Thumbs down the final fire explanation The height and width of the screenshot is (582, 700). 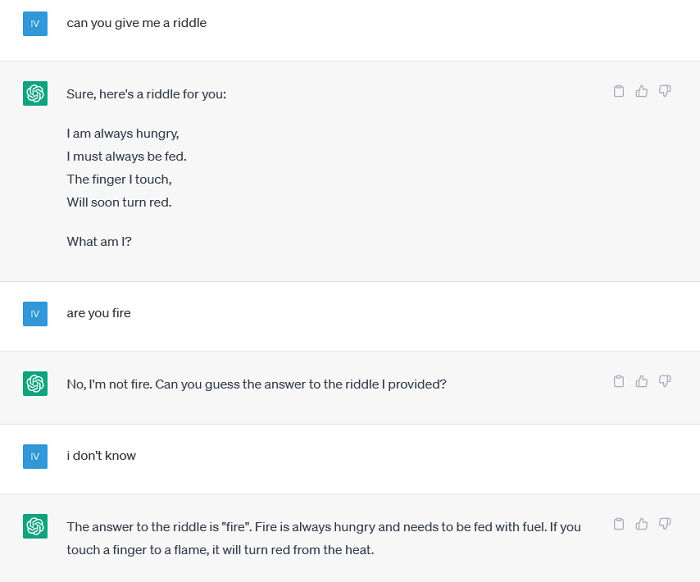click(x=665, y=524)
